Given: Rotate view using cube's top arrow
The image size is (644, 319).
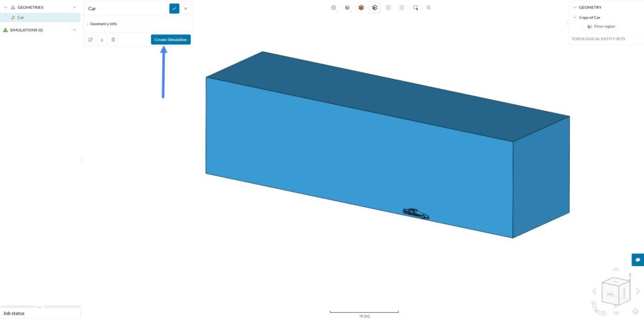Looking at the screenshot, I should coord(616,269).
